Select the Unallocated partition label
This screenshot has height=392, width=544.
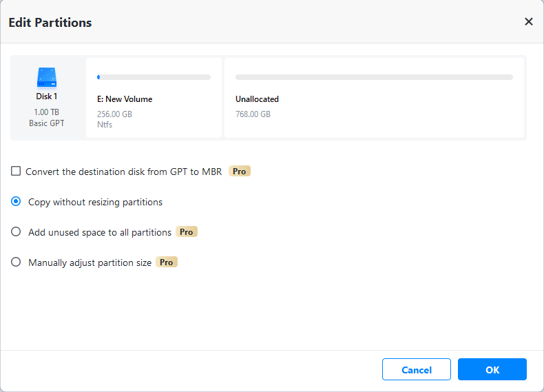click(257, 99)
